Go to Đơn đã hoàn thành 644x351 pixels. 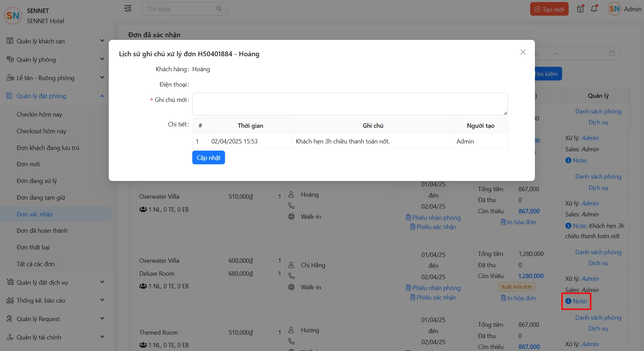[x=42, y=231]
